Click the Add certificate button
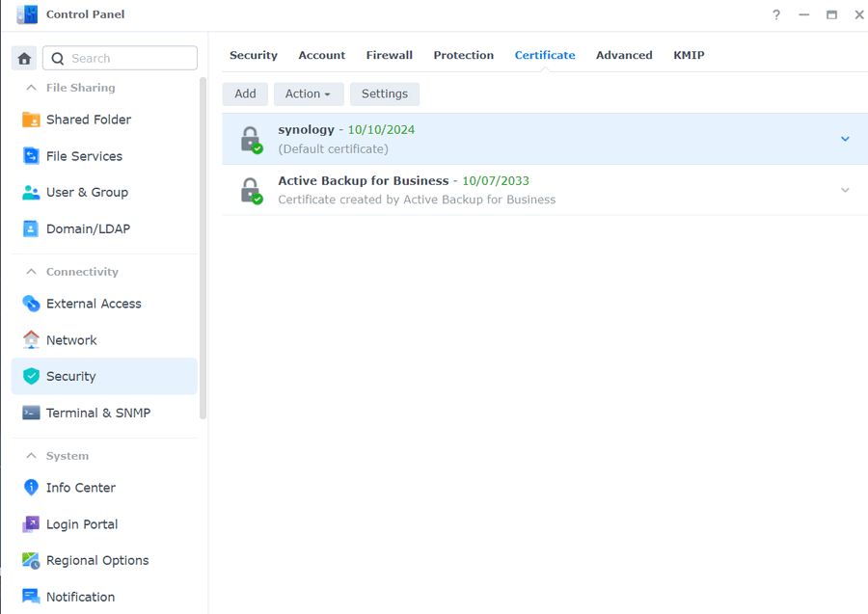This screenshot has height=614, width=868. coord(245,93)
